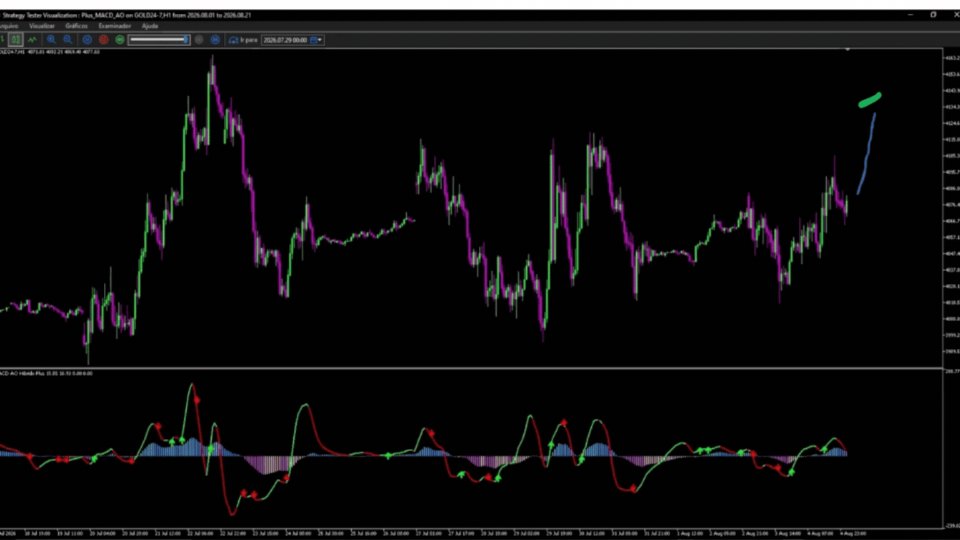Click the red round toolbar icon

tap(103, 40)
